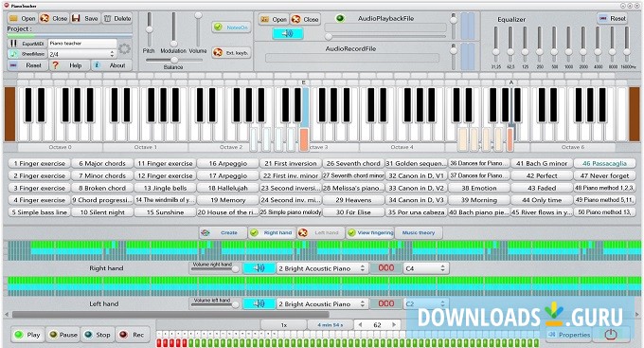Toggle the Right hand track
Screen dimensions: 644x348
(x=272, y=233)
